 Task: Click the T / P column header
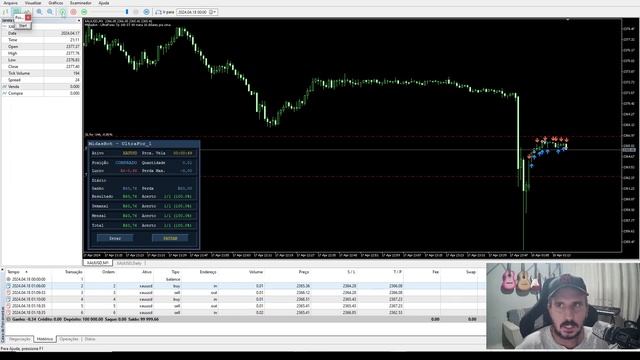tap(398, 272)
